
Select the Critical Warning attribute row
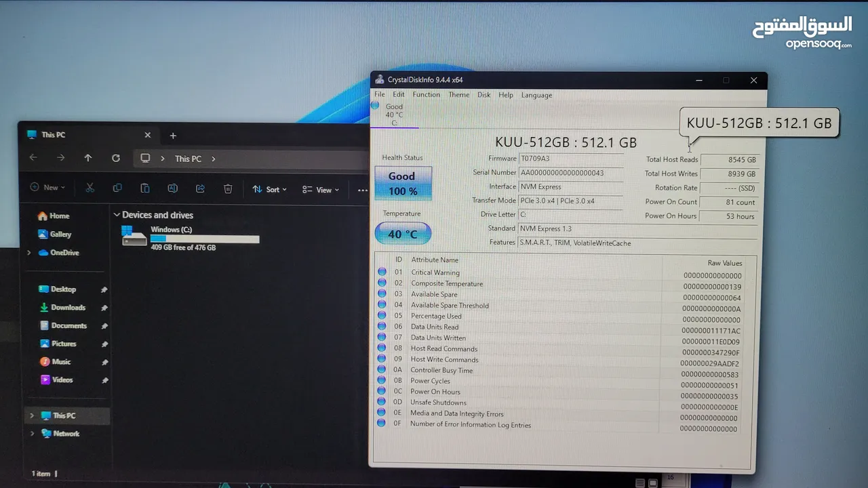pos(560,273)
